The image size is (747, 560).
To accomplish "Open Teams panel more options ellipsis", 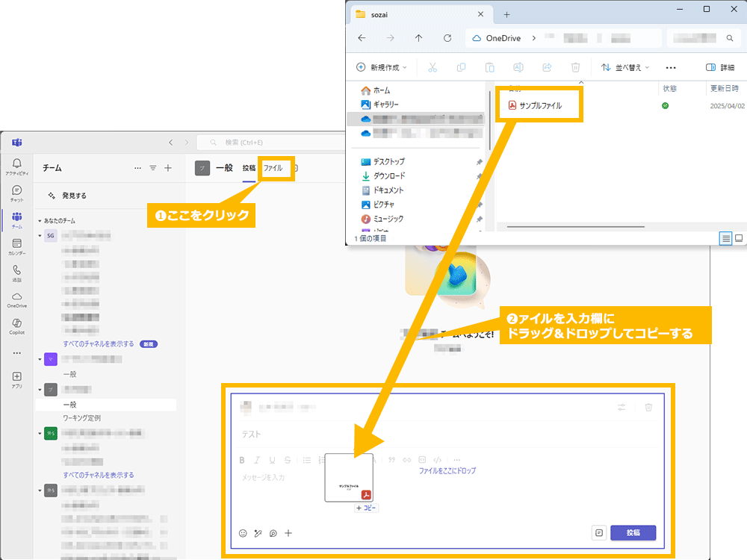I will [137, 168].
